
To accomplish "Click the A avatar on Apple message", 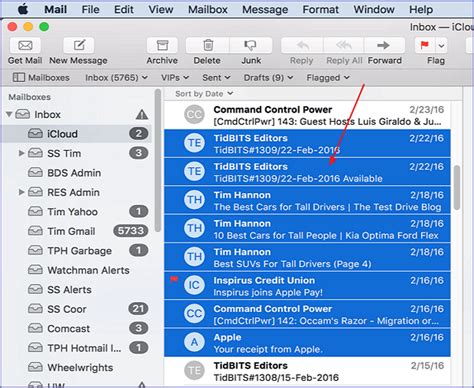I will [x=195, y=342].
